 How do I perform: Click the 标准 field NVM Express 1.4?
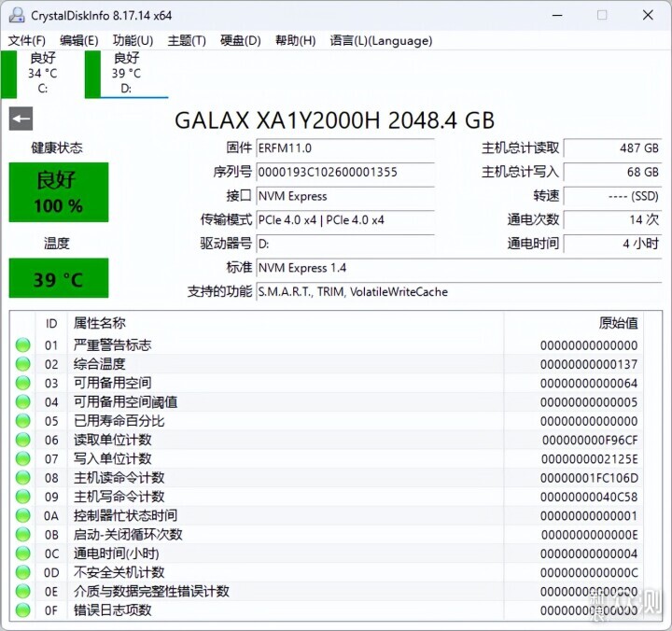(x=459, y=268)
